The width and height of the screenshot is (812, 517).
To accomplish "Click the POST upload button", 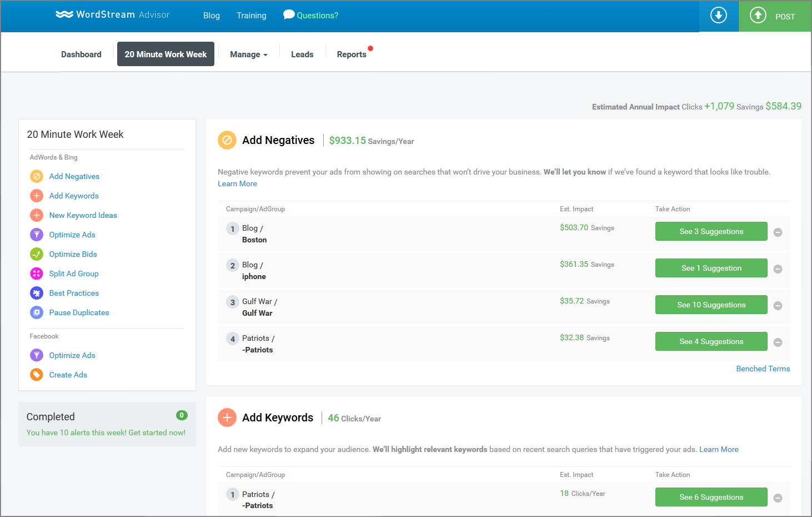I will pyautogui.click(x=775, y=16).
